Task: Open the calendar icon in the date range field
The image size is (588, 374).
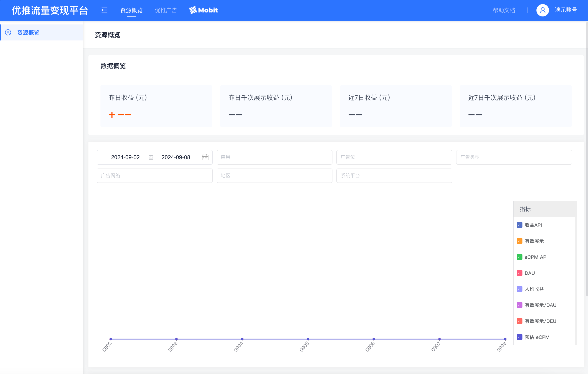Action: click(x=205, y=157)
